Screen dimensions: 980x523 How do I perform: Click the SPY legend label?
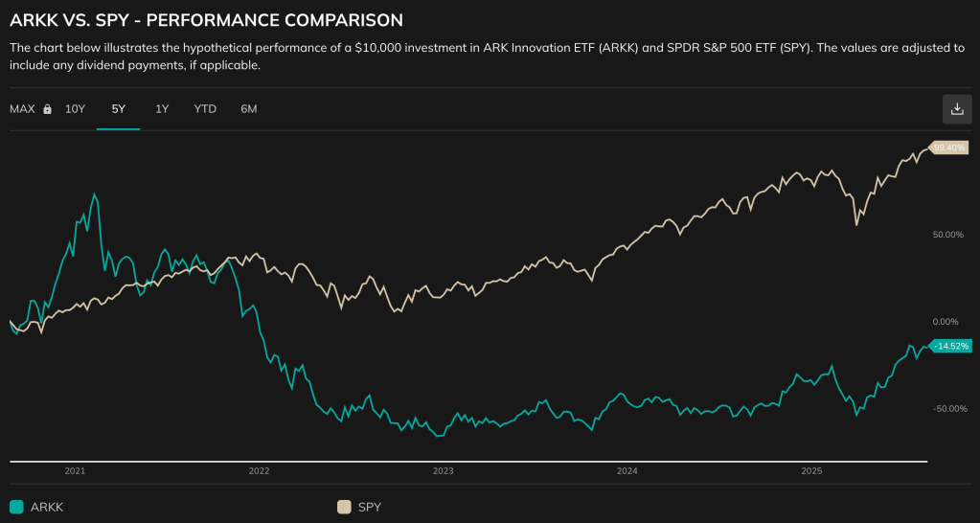[369, 507]
